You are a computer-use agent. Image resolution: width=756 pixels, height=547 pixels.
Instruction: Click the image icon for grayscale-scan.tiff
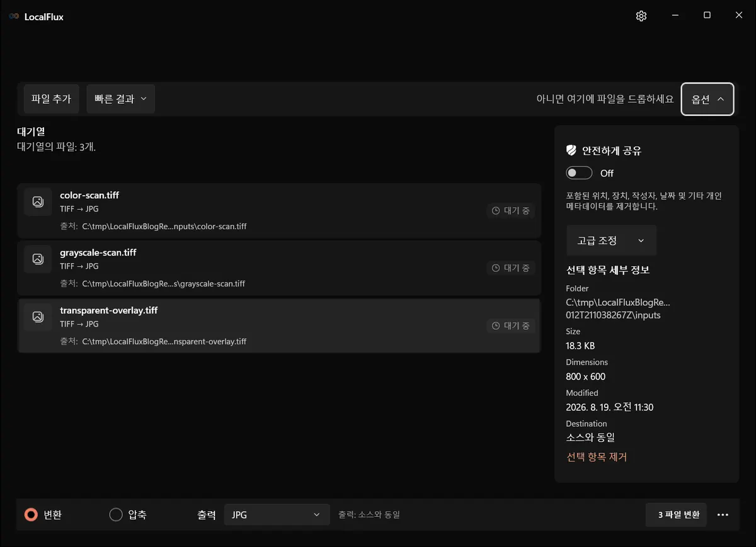pos(38,259)
